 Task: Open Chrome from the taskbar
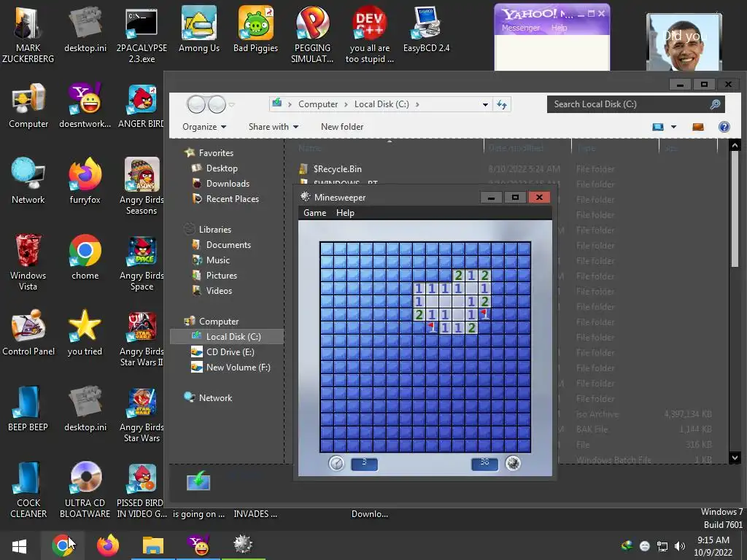pos(62,545)
